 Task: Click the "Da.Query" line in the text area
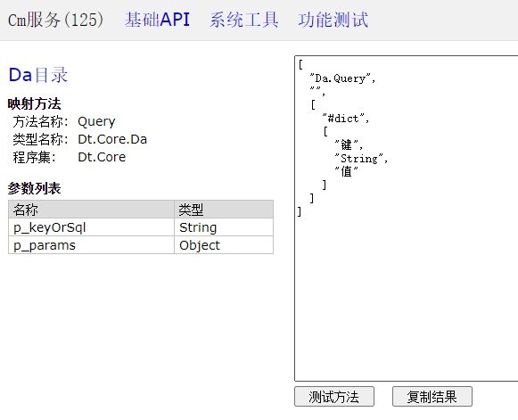[x=342, y=78]
